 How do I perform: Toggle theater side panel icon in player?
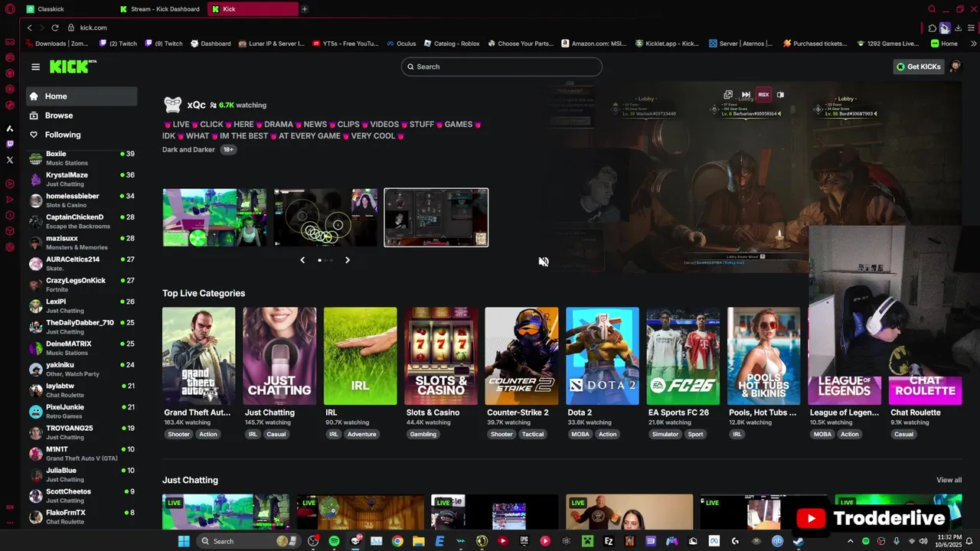tap(780, 95)
